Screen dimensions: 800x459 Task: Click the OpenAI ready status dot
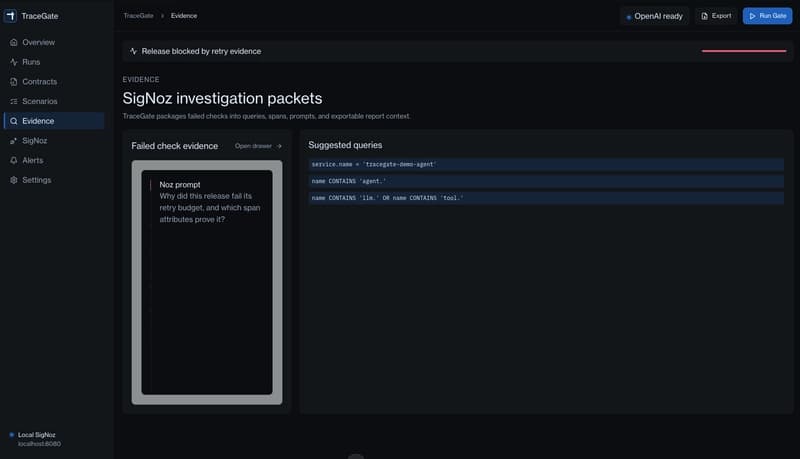pos(629,17)
